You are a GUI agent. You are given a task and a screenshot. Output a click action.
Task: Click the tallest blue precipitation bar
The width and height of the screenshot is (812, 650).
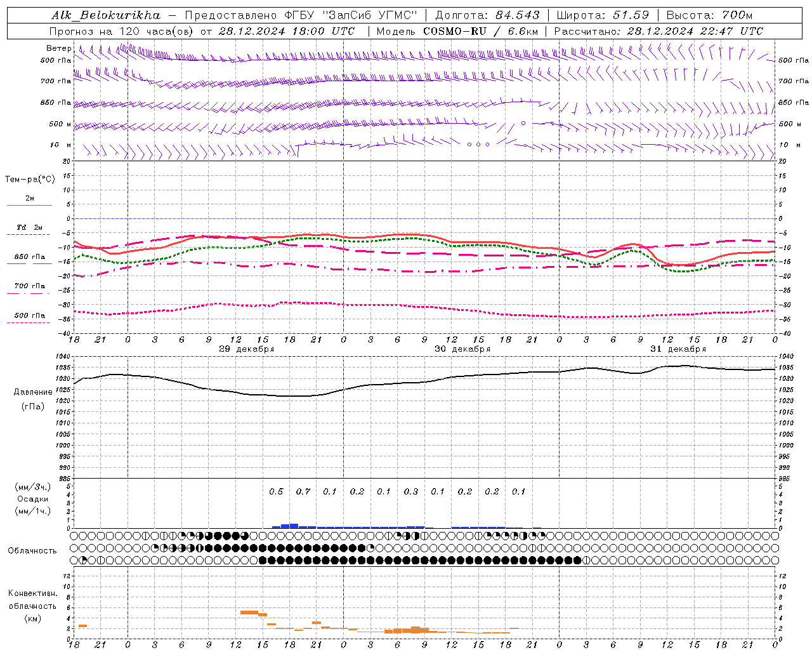pyautogui.click(x=294, y=526)
